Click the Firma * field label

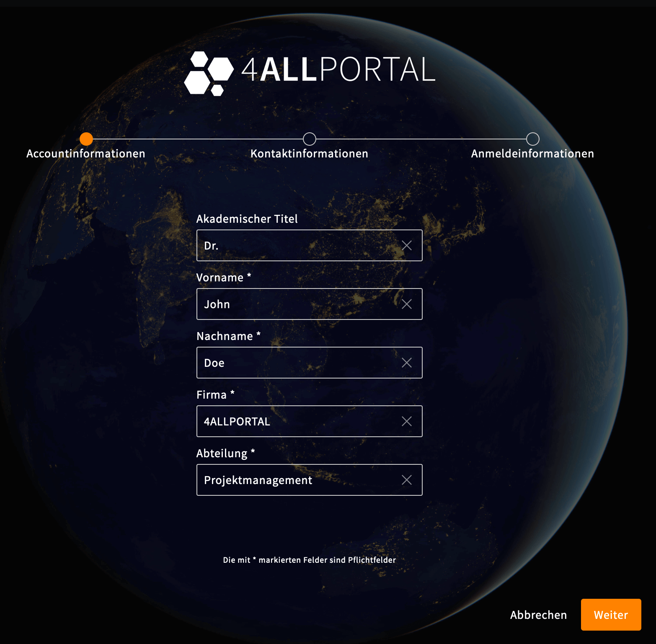click(215, 395)
